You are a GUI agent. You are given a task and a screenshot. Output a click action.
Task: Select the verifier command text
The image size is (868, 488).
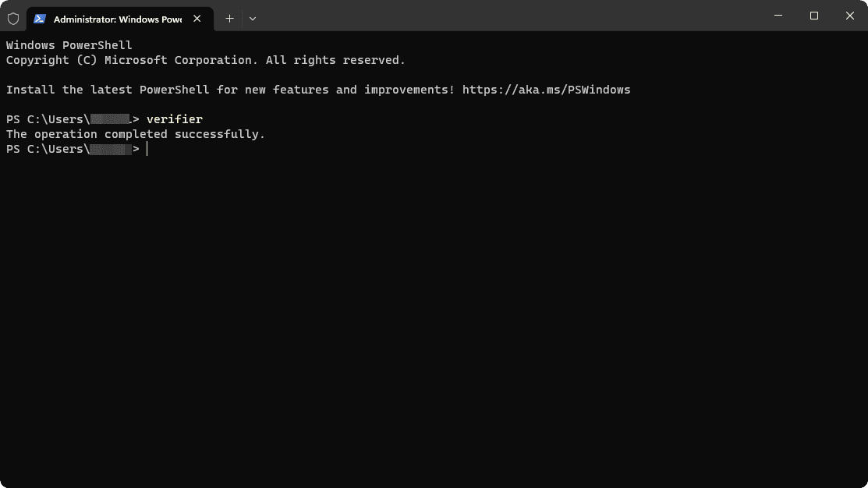[175, 118]
